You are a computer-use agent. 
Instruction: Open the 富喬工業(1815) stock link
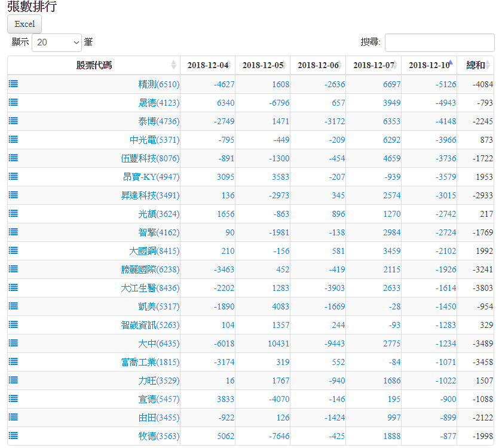coord(149,362)
